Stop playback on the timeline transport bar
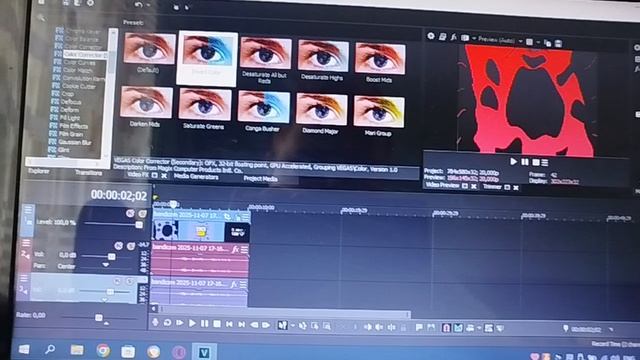This screenshot has width=640, height=360. coord(217,324)
